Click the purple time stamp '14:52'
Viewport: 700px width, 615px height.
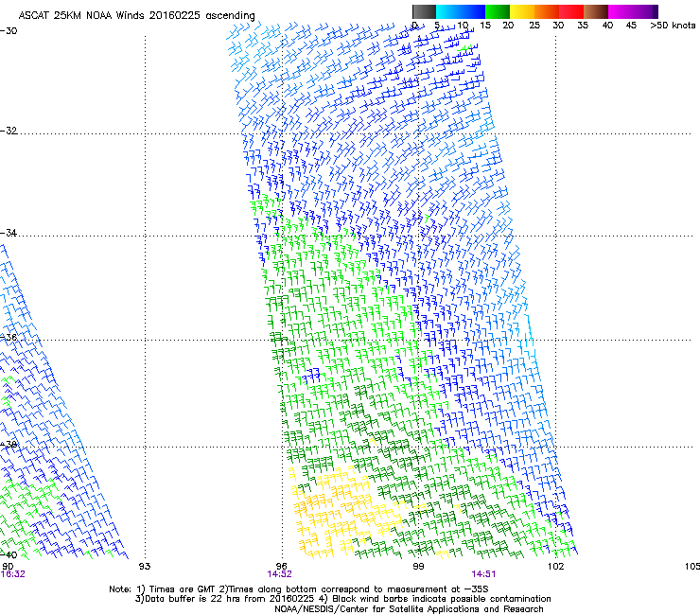tap(279, 574)
